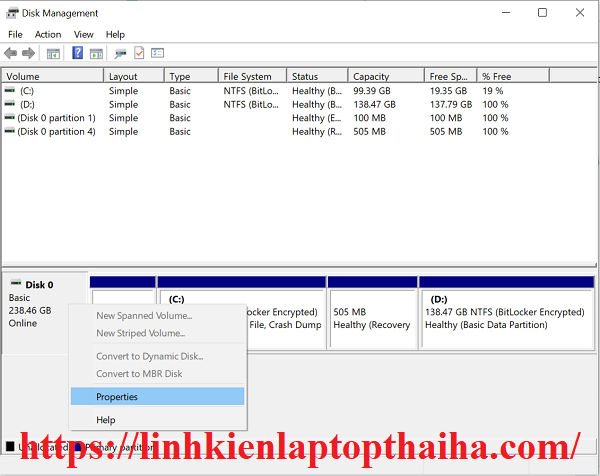Click Show/Hide Action Pane toolbar icon
Screen dimensions: 600x476
click(96, 53)
